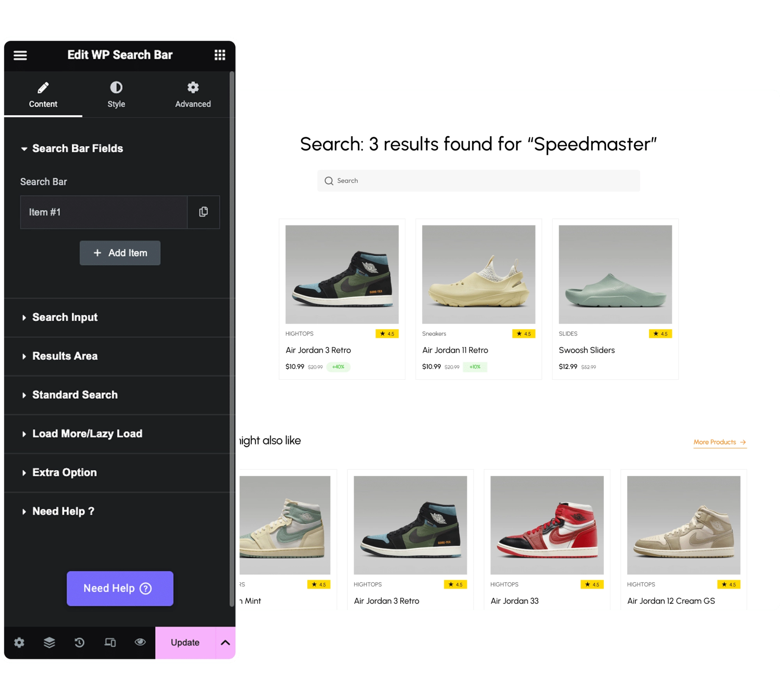The image size is (780, 700).
Task: Toggle preview changes eye icon
Action: (x=140, y=642)
